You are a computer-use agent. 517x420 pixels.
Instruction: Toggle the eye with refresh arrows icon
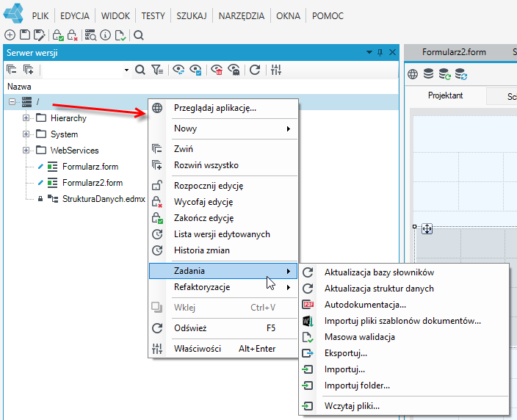coord(178,70)
